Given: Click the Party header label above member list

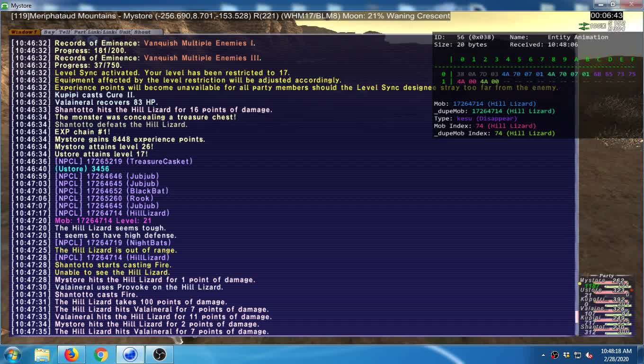Looking at the screenshot, I should coord(607,275).
